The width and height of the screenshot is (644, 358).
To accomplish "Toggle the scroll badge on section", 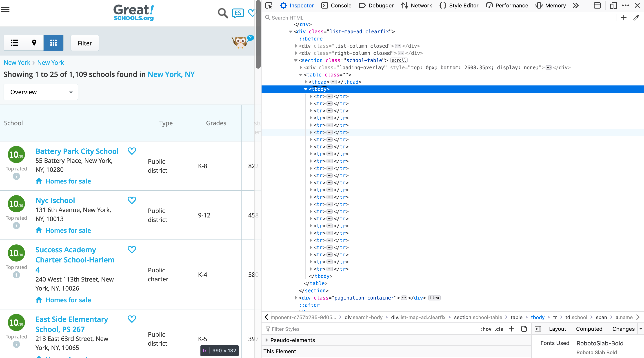I will (399, 60).
